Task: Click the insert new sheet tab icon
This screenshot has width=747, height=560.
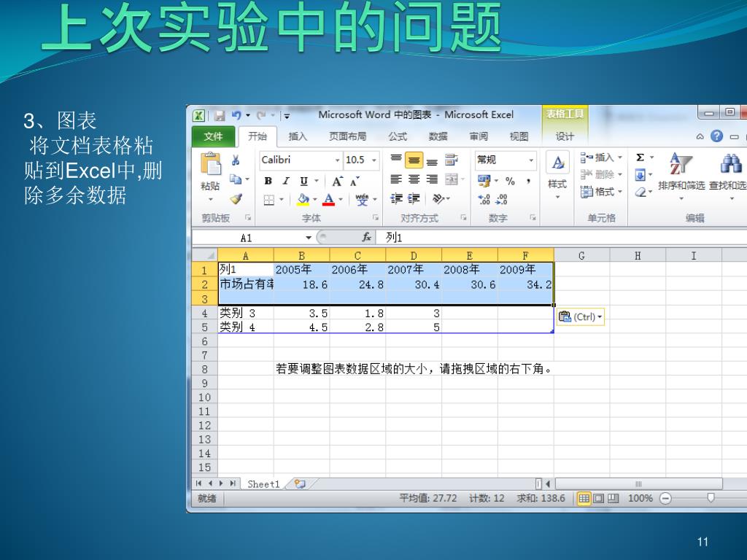Action: (x=300, y=484)
